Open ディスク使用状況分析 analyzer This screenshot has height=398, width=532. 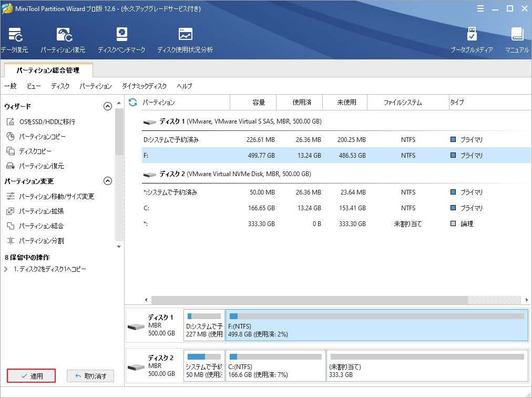[185, 40]
